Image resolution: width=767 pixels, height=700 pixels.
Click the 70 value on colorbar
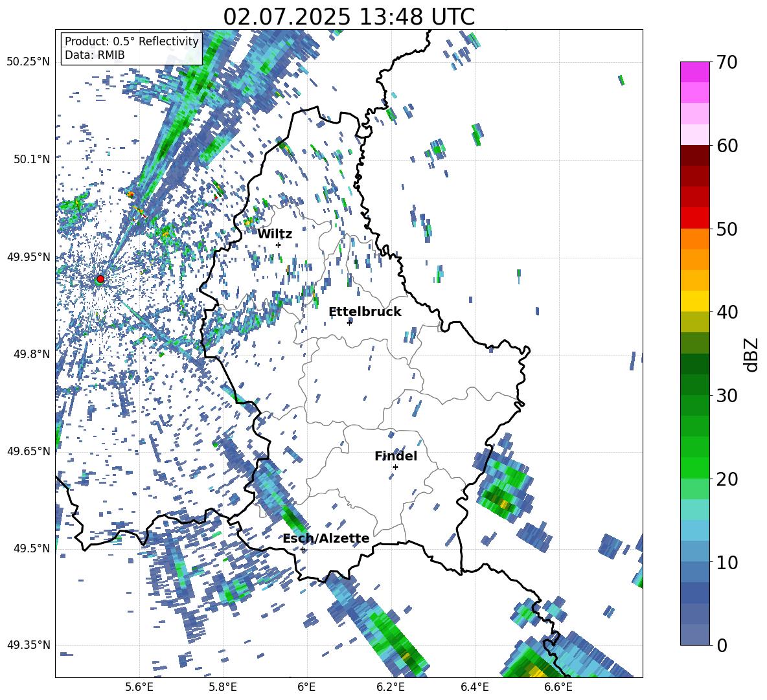tap(726, 63)
